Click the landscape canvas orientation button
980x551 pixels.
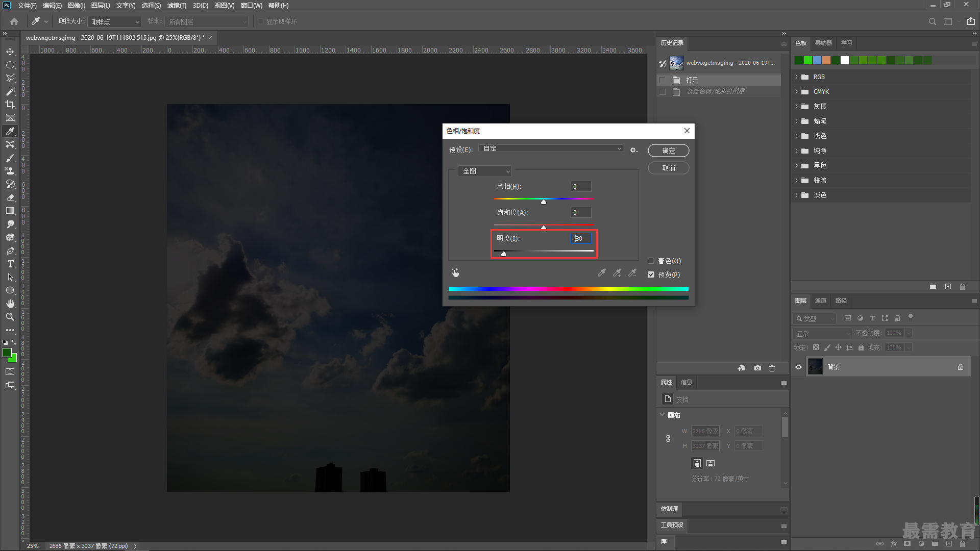pyautogui.click(x=710, y=463)
